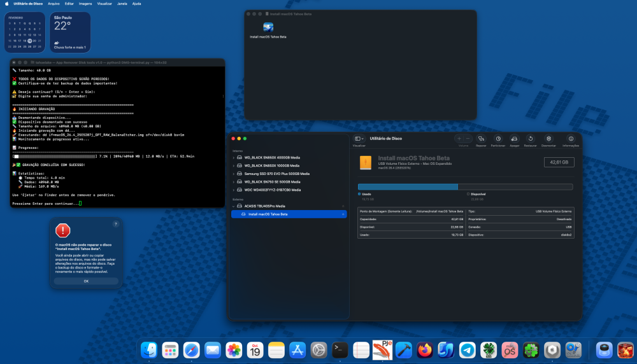
Task: Select Install macOS Tahoe Beta sidebar row
Action: pos(289,214)
